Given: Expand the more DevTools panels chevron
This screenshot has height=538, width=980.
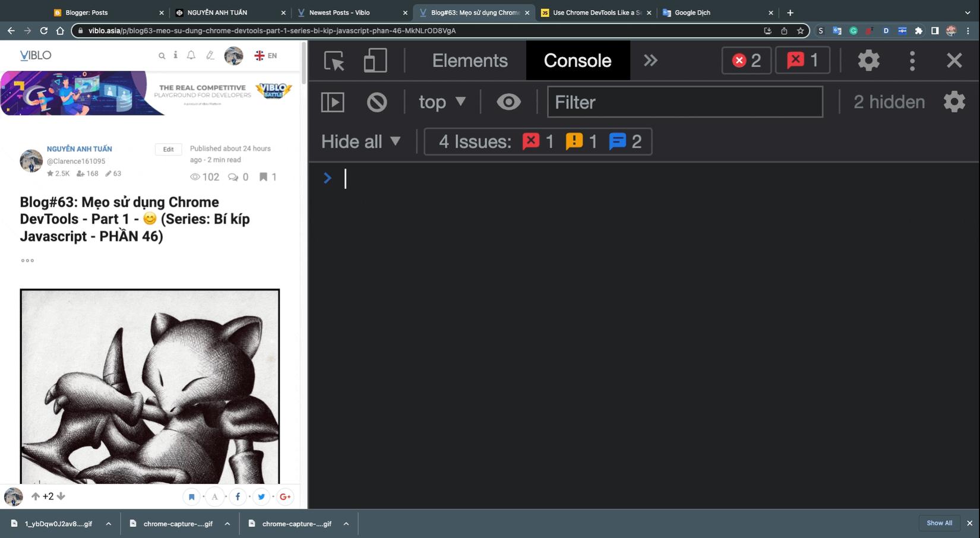Looking at the screenshot, I should [650, 60].
